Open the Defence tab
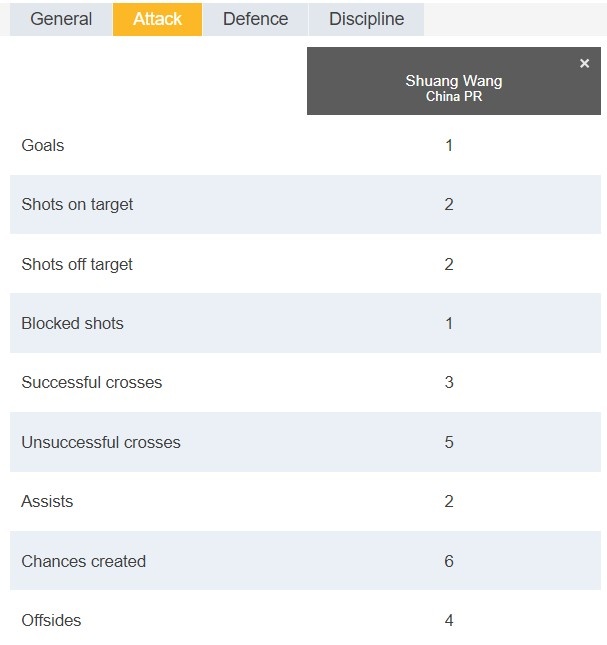This screenshot has width=607, height=645. click(x=255, y=19)
